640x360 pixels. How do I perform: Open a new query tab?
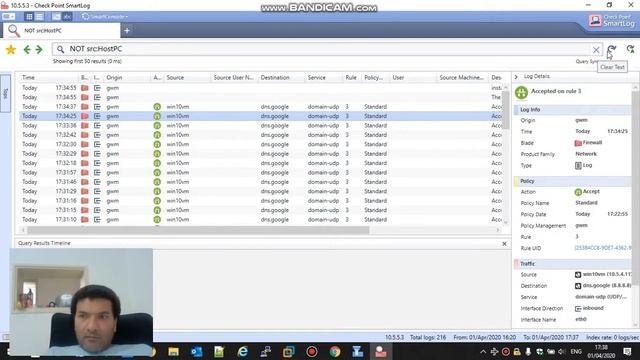click(x=127, y=31)
